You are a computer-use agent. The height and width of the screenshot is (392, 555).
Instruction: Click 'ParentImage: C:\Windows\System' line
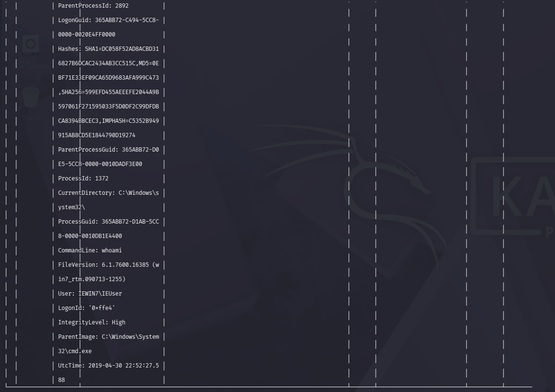[109, 337]
